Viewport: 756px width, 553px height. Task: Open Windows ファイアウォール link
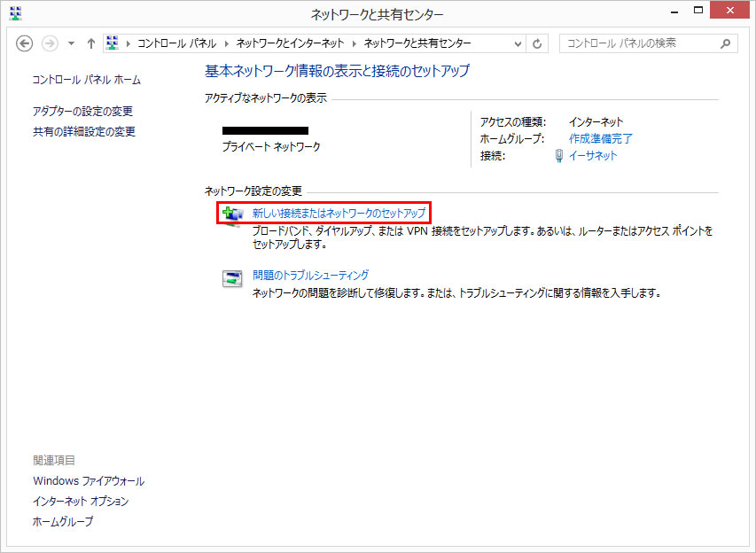coord(89,481)
